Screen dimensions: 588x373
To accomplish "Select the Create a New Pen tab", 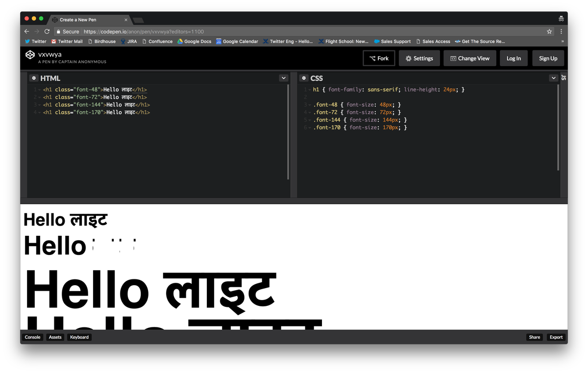I will click(90, 20).
